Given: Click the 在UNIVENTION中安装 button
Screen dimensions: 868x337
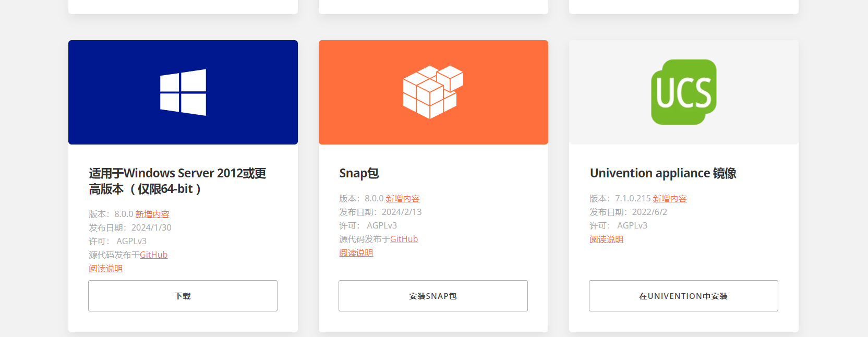Looking at the screenshot, I should [683, 296].
